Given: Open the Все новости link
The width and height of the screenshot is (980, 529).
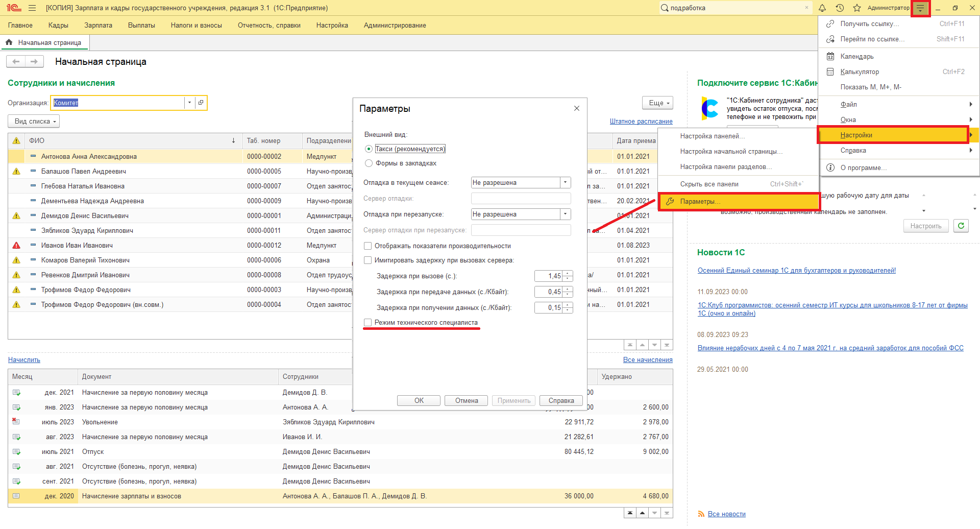Looking at the screenshot, I should pos(727,514).
